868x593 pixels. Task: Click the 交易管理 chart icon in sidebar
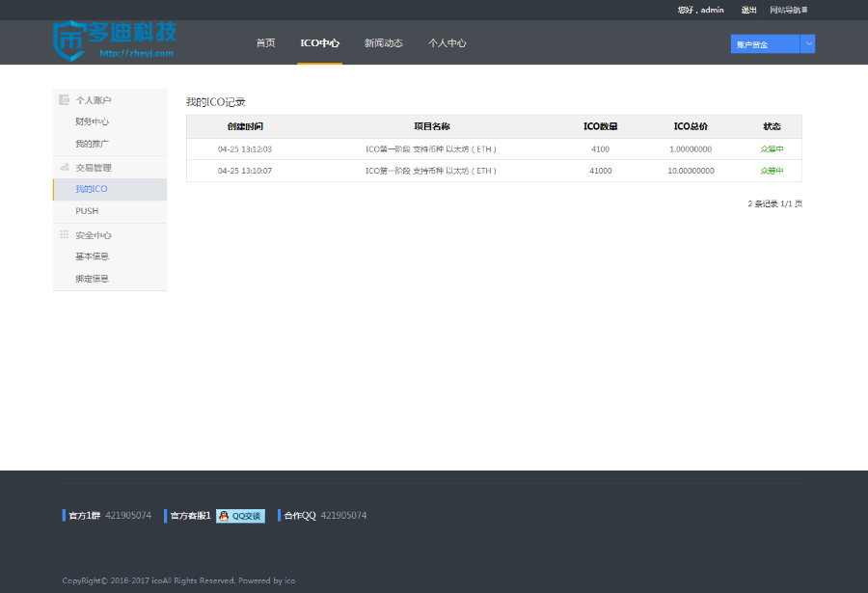[x=65, y=167]
